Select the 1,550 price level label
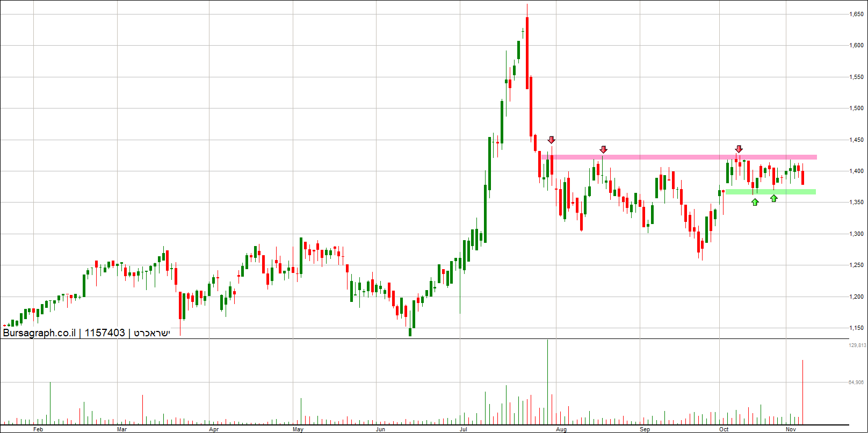The image size is (868, 433). coord(856,77)
